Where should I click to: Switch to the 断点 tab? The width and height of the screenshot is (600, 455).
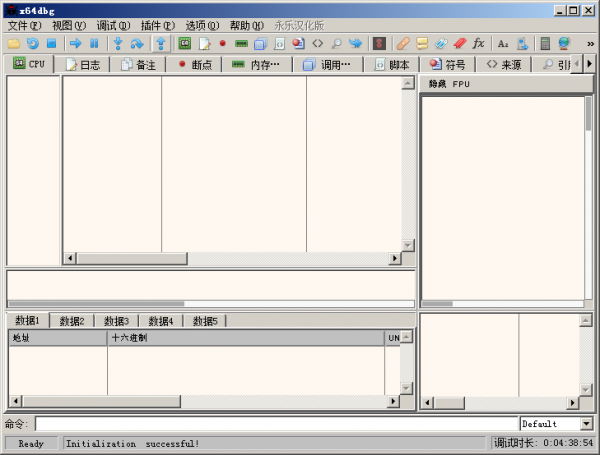tap(195, 64)
